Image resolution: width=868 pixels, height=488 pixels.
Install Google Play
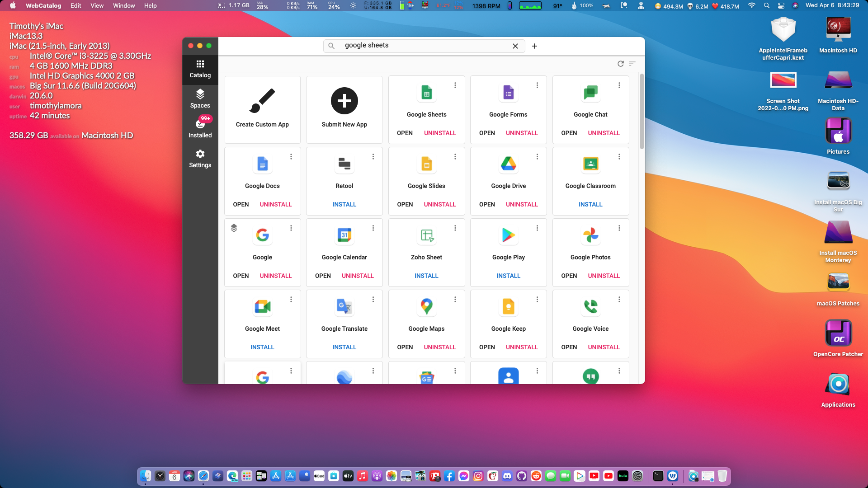pos(509,276)
